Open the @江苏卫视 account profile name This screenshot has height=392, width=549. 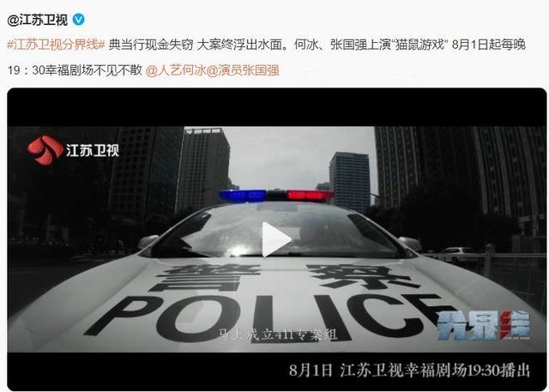pyautogui.click(x=37, y=20)
